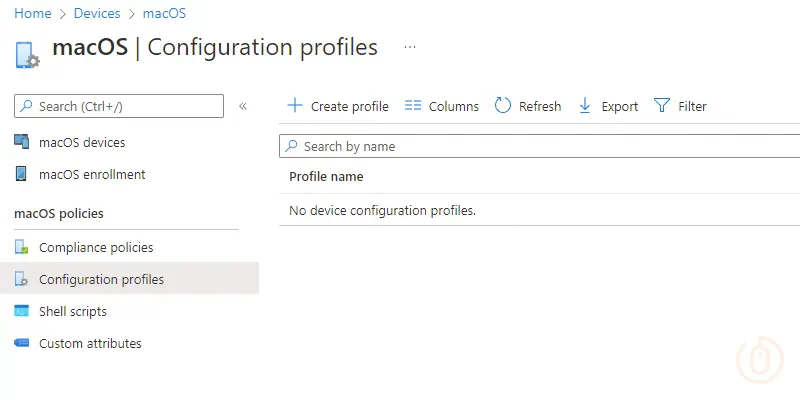
Task: Navigate to Devices breadcrumb
Action: tap(97, 14)
